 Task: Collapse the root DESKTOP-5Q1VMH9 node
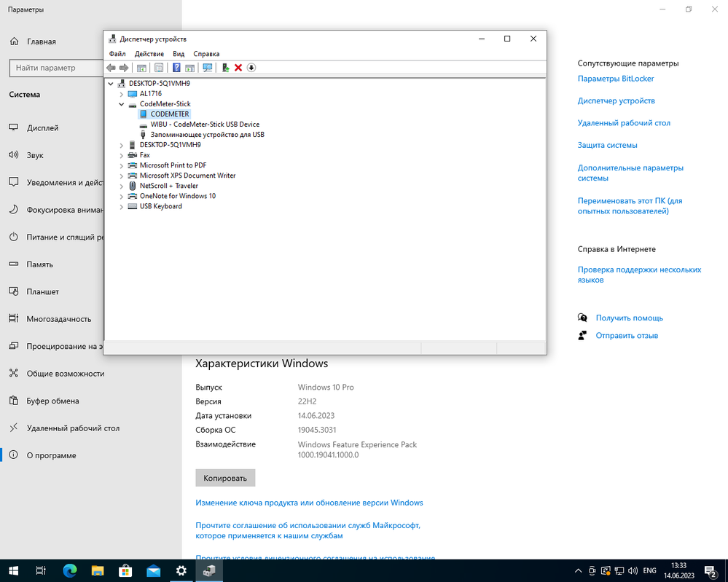pyautogui.click(x=111, y=84)
